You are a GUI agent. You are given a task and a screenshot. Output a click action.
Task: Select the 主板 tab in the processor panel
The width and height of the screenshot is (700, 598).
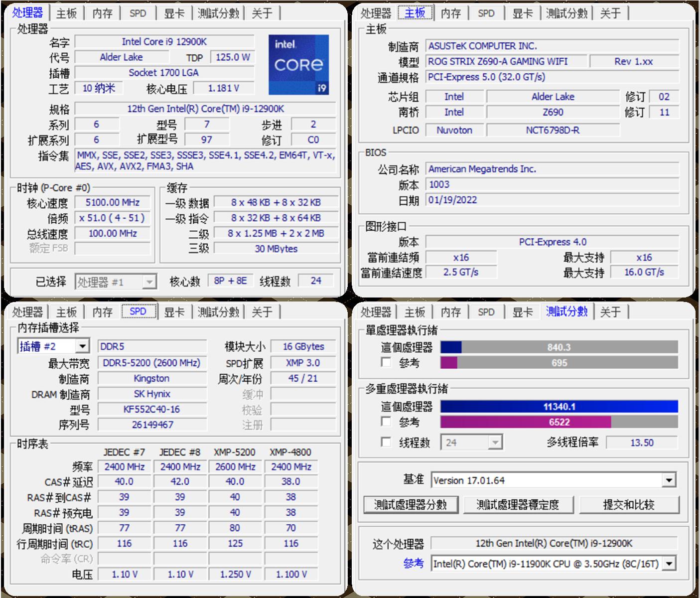66,13
